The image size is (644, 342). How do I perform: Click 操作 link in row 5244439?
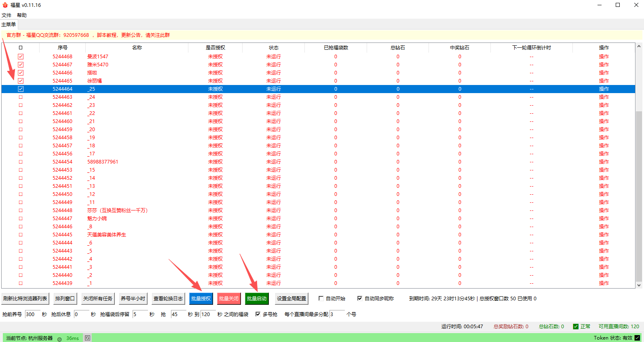coord(604,283)
